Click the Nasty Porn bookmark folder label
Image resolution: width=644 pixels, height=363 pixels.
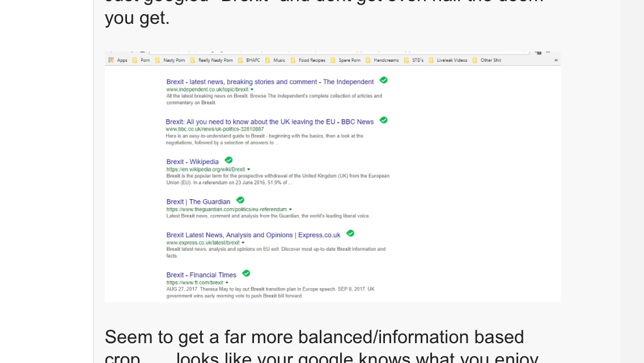click(174, 61)
